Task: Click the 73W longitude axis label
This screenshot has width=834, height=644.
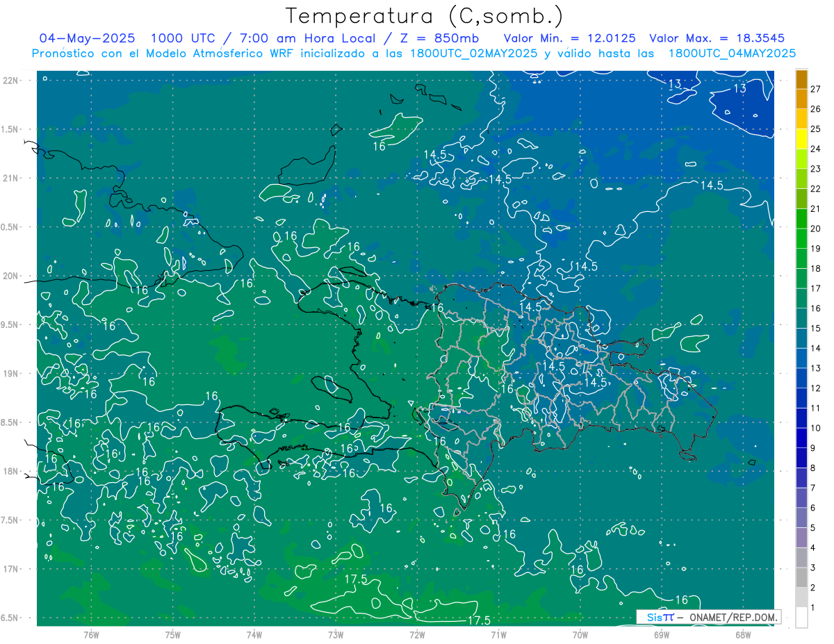Action: coord(336,634)
